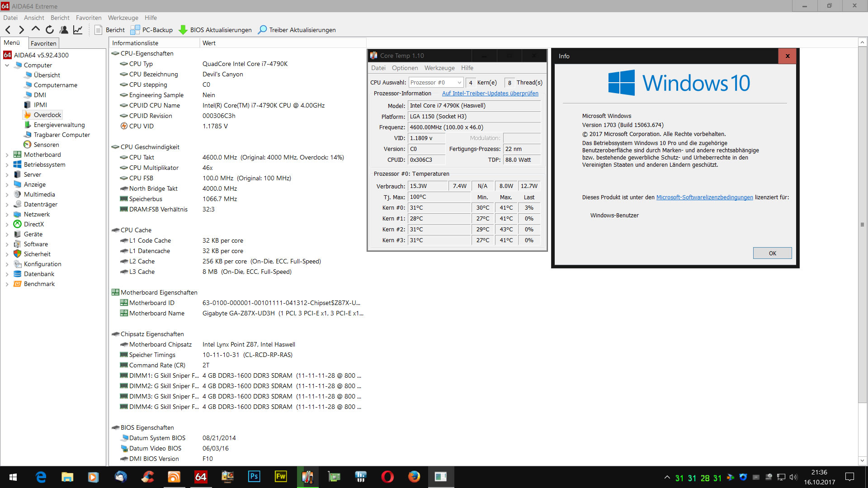
Task: Open Treiber Aktualisierungen search icon
Action: 262,30
